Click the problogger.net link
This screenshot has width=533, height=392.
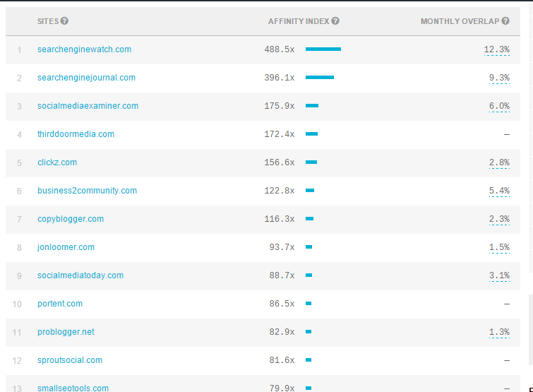click(x=66, y=332)
